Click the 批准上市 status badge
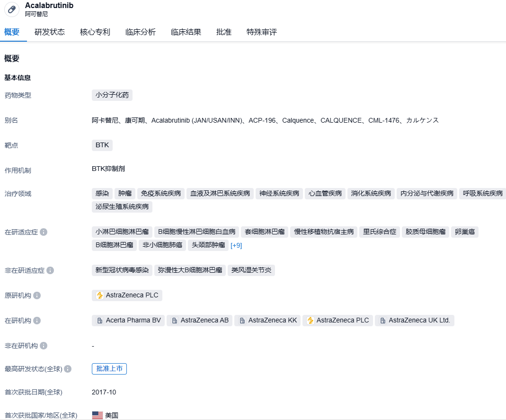This screenshot has height=420, width=506. coord(109,369)
